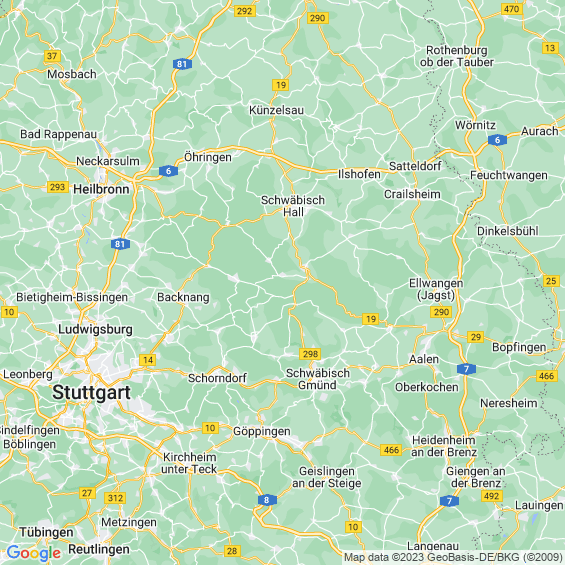Click the 14 road shield near Backnang
The height and width of the screenshot is (565, 565).
coord(148,360)
